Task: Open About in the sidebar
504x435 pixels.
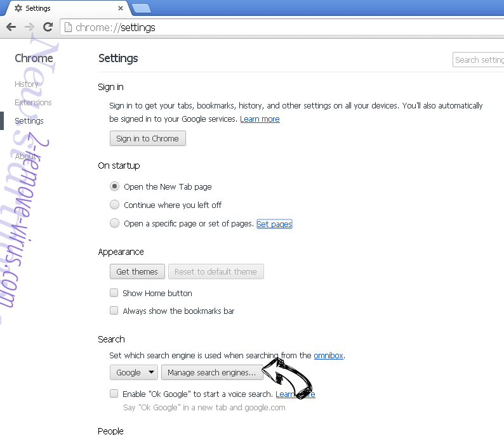Action: [26, 156]
